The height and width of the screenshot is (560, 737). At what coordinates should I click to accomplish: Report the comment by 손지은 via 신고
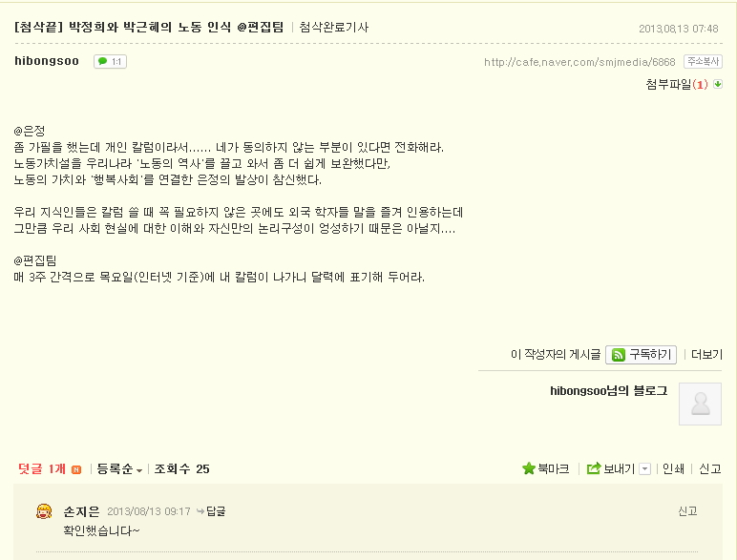687,511
